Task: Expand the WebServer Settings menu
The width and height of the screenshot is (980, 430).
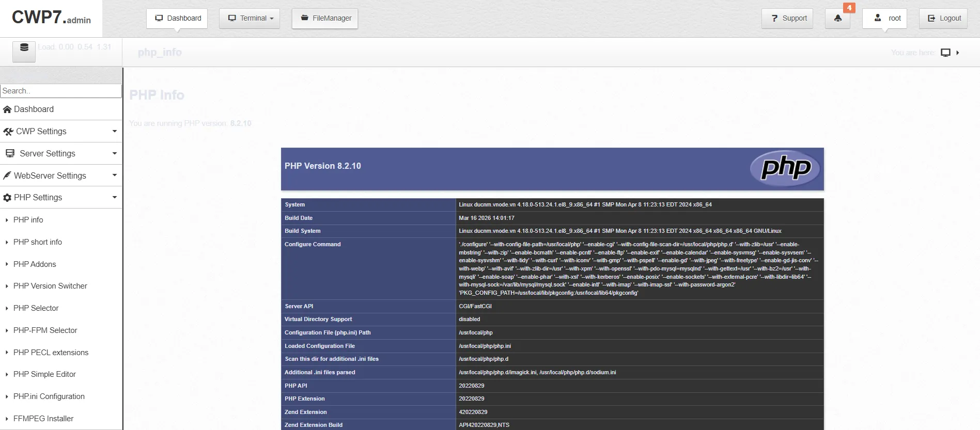Action: point(61,176)
